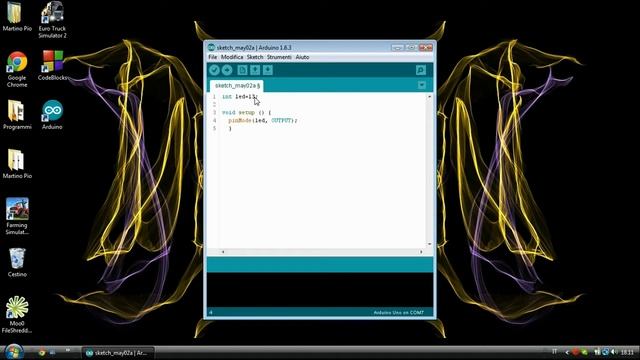This screenshot has width=640, height=360.
Task: Click the editor horizontal scrollbar right arrow
Action: (x=421, y=252)
